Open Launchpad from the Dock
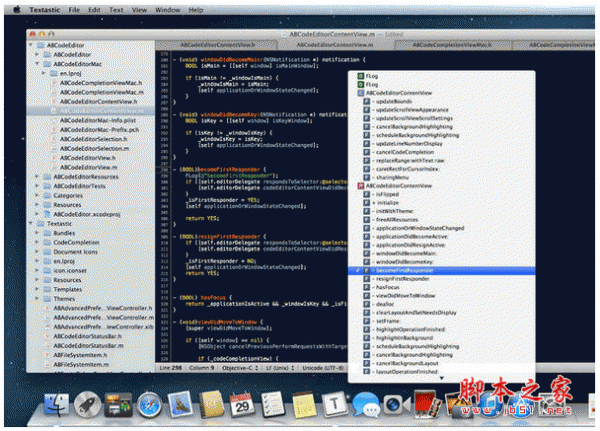This screenshot has width=600, height=431. pos(87,404)
